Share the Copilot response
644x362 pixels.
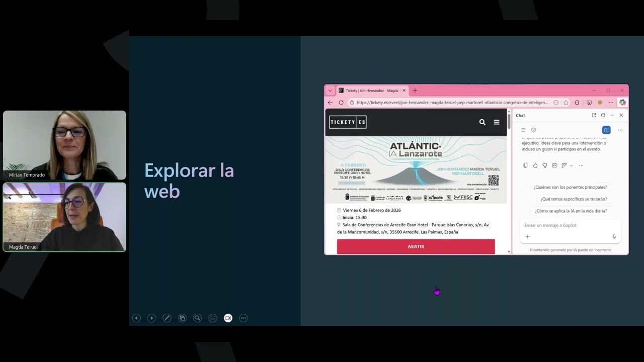[554, 165]
